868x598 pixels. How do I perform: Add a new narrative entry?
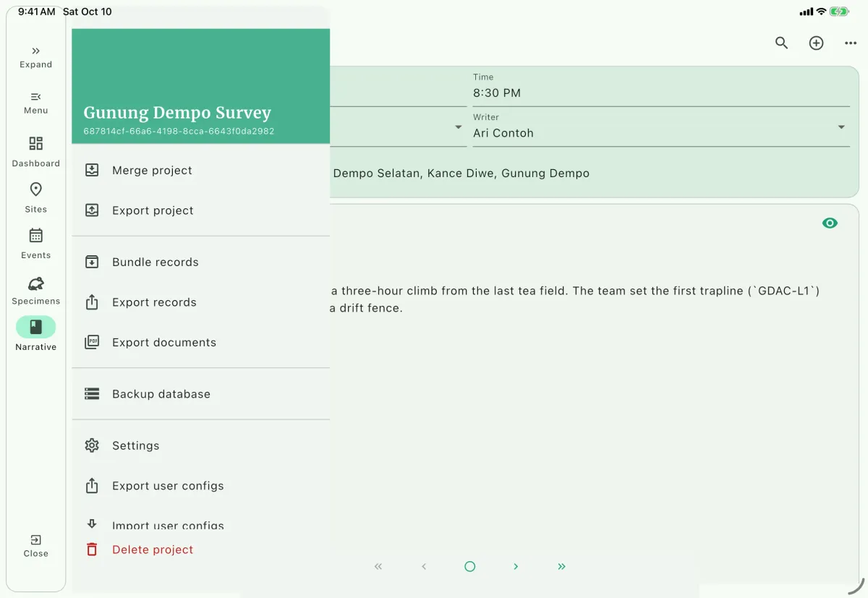point(816,43)
